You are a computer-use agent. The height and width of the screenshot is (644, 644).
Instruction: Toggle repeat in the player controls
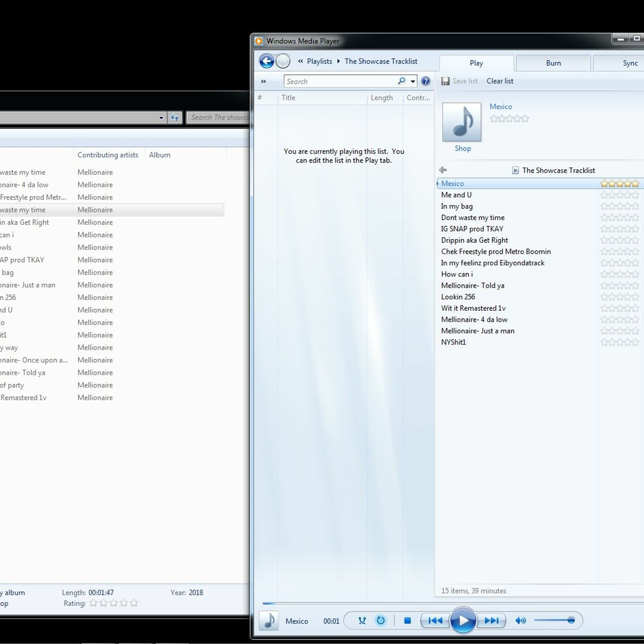(380, 620)
